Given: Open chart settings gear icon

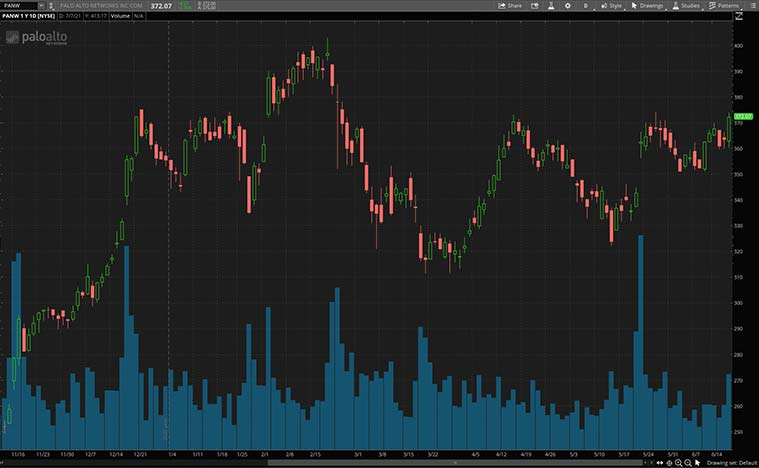Looking at the screenshot, I should click(x=568, y=6).
